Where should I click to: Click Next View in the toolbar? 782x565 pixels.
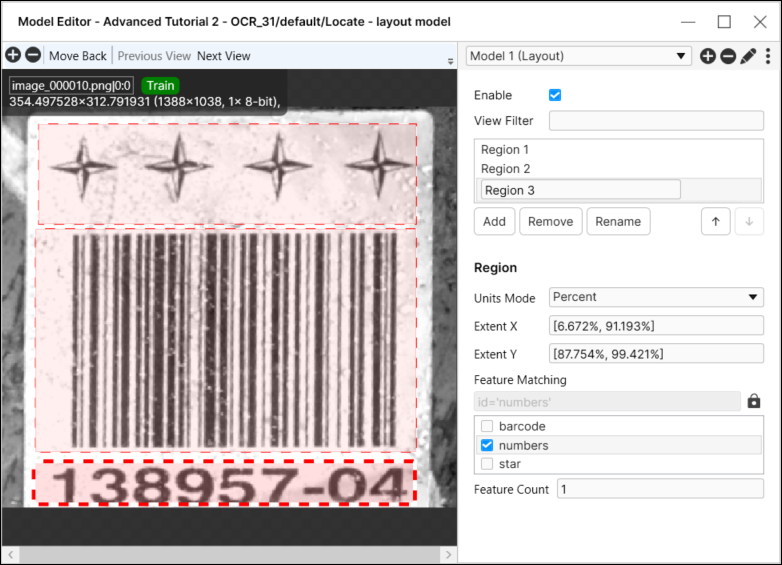224,56
